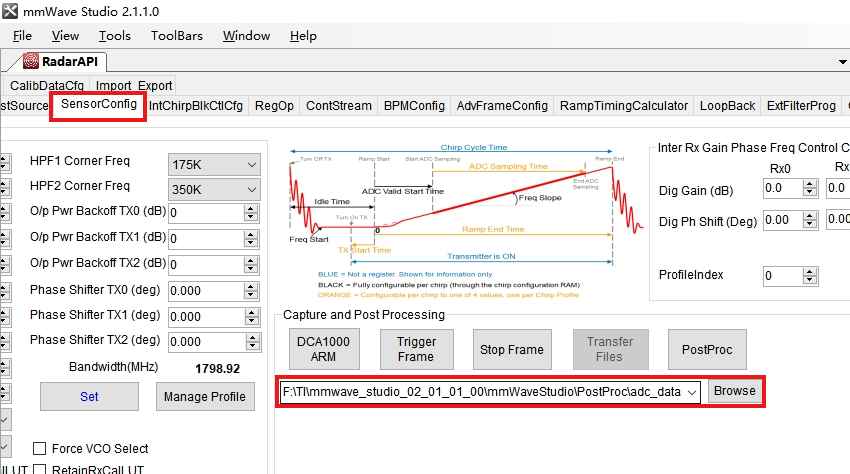This screenshot has height=474, width=850.
Task: Expand the adc_data path dropdown arrow
Action: pos(692,392)
